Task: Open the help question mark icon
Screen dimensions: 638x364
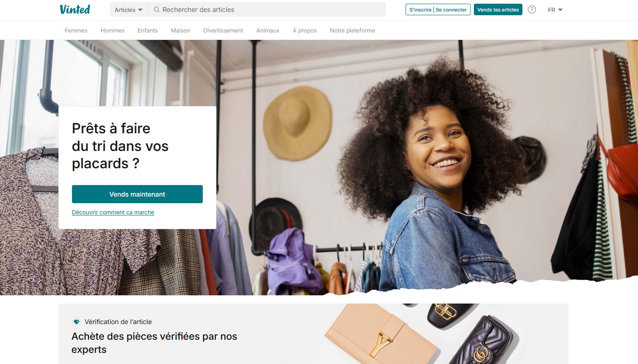Action: [x=532, y=9]
